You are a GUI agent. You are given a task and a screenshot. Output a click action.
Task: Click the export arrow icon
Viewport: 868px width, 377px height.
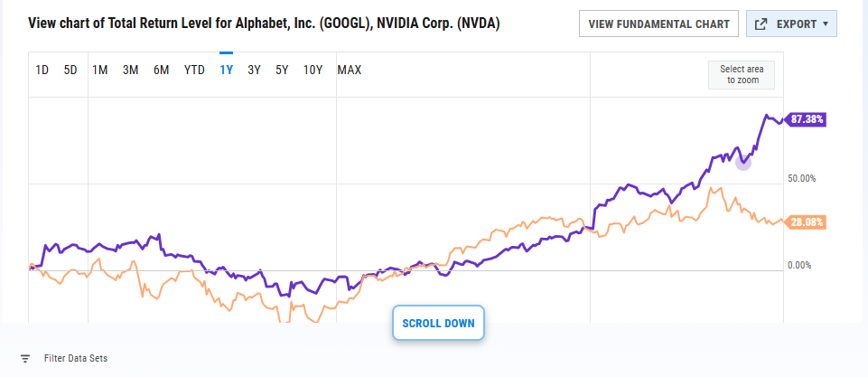coord(761,24)
